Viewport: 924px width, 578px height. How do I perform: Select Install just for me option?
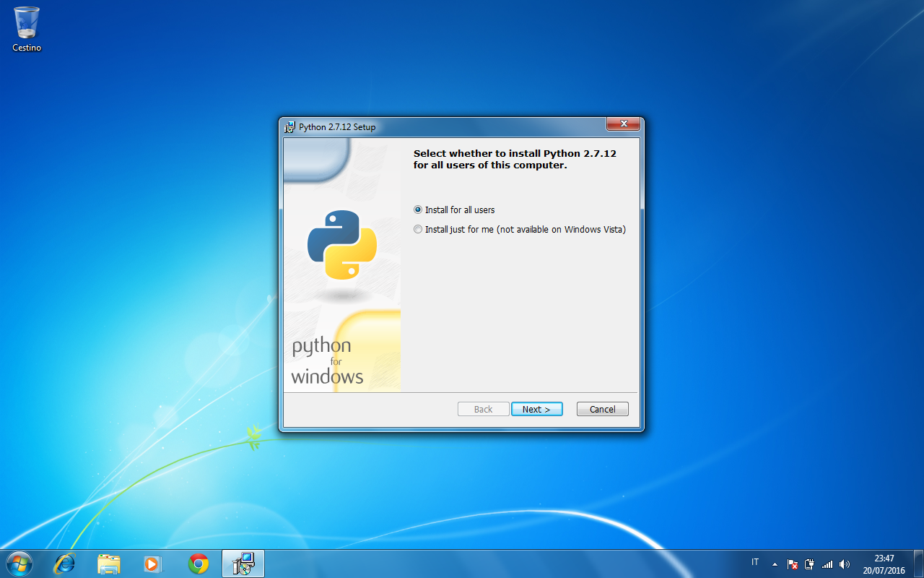tap(520, 229)
